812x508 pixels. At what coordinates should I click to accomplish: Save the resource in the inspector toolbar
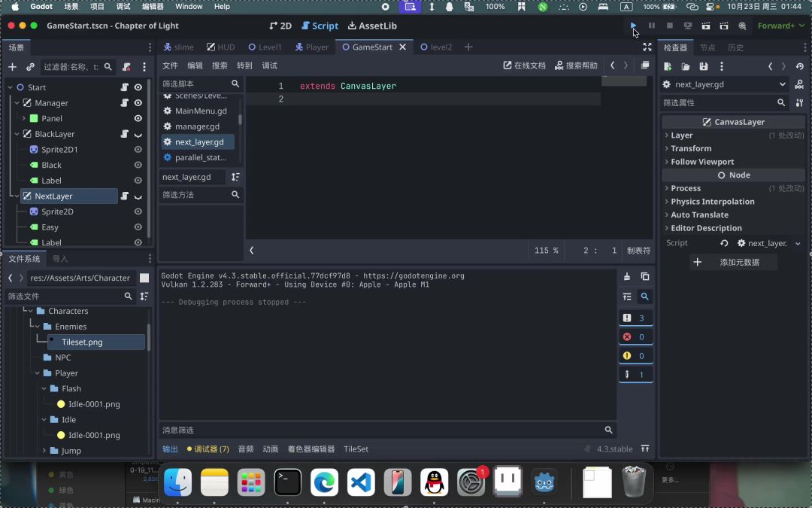tap(704, 67)
